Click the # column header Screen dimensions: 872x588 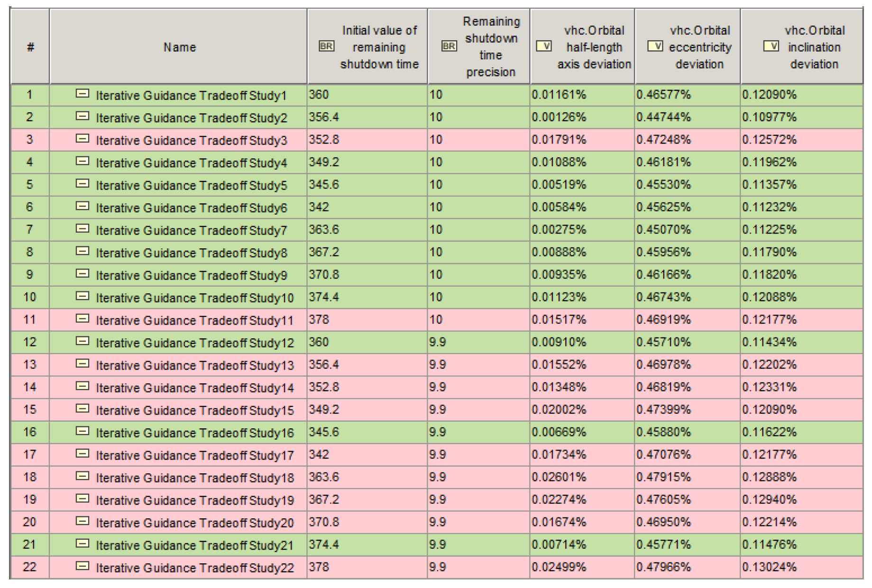[30, 47]
